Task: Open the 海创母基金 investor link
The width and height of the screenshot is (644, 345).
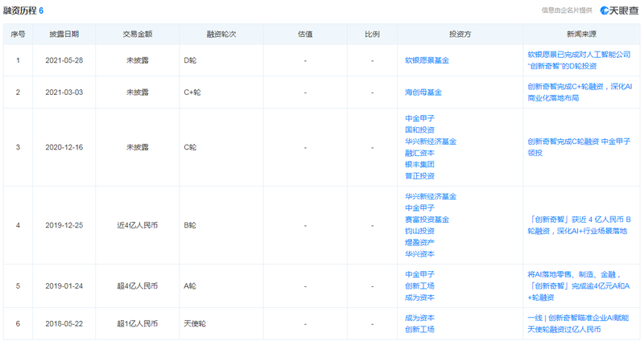Action: point(423,92)
